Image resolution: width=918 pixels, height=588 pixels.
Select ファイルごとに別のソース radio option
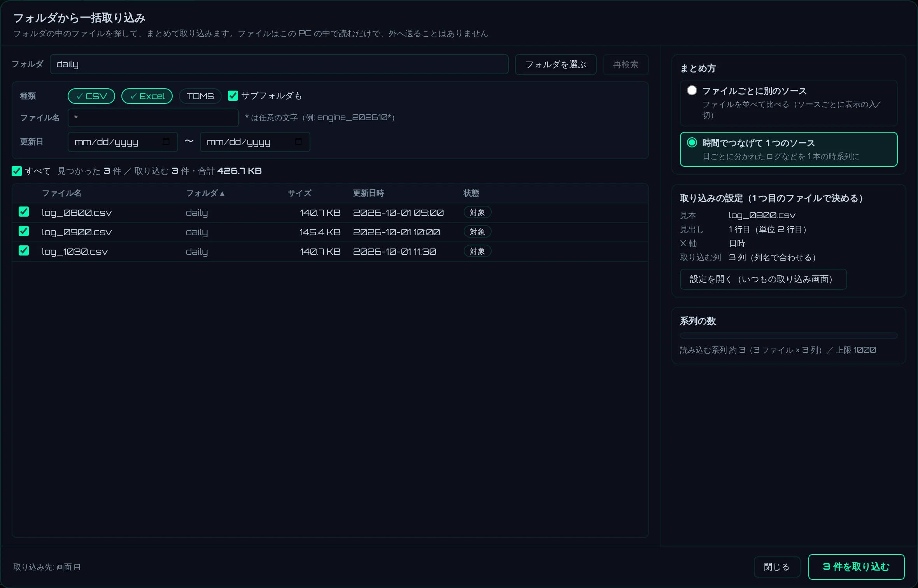click(x=692, y=91)
